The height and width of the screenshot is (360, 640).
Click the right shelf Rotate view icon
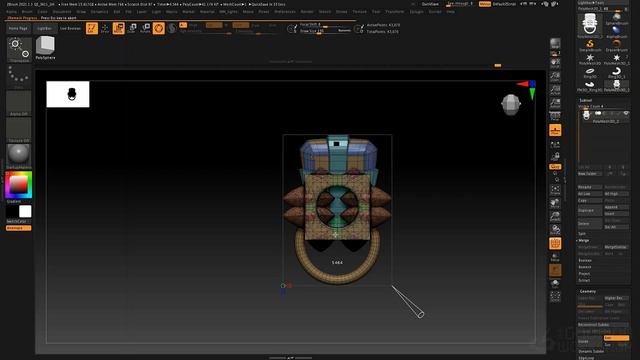point(555,230)
